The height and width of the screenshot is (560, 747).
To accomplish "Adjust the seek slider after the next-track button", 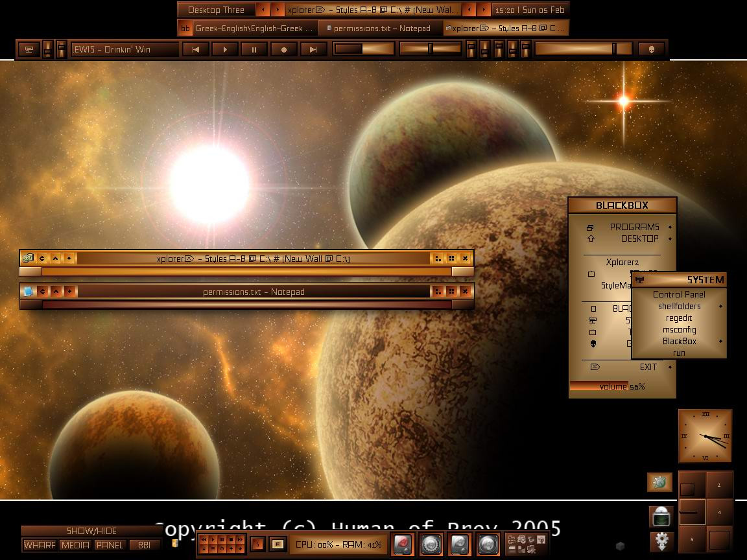I will (x=364, y=49).
